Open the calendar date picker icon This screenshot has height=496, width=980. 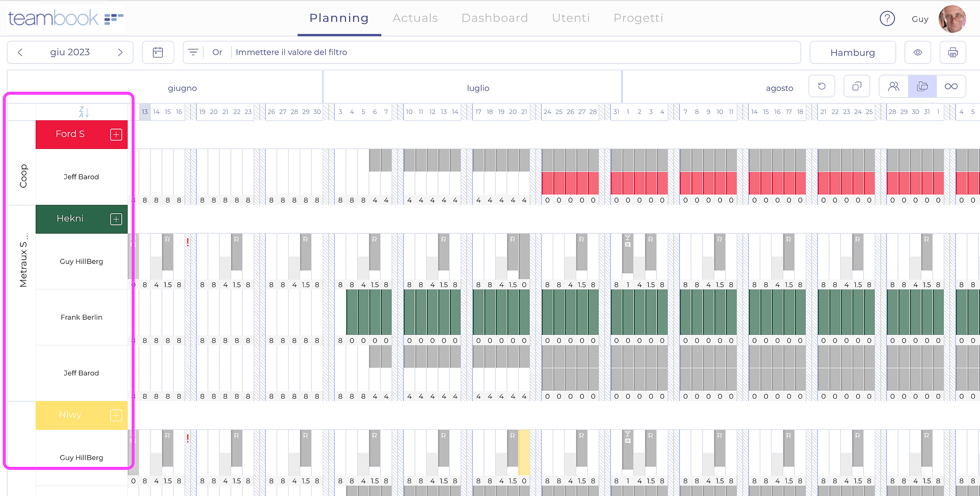(x=158, y=52)
